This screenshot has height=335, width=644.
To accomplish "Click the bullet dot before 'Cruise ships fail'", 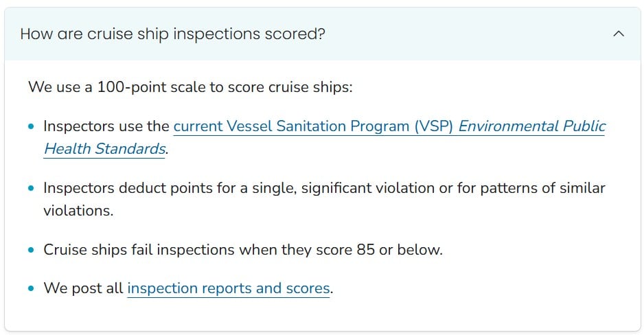I will tap(31, 250).
